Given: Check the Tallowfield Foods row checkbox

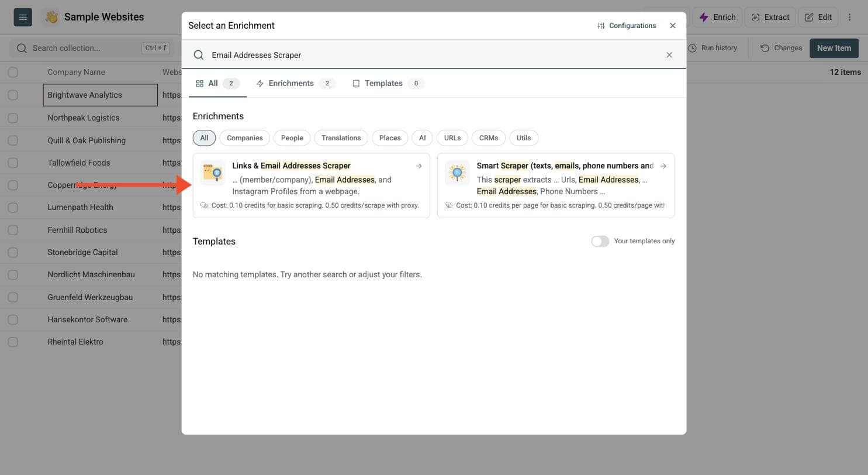Looking at the screenshot, I should point(13,163).
